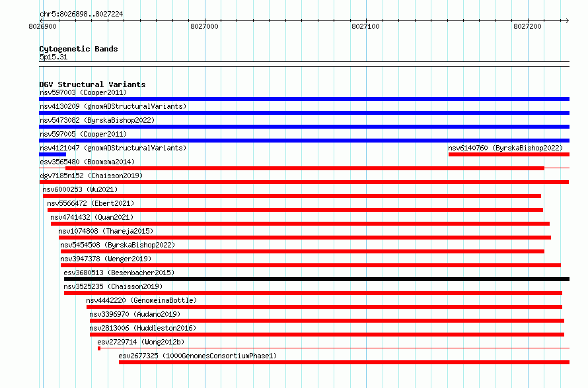Click the blue bar under nsv5473082
The width and height of the screenshot is (588, 388).
[x=304, y=127]
